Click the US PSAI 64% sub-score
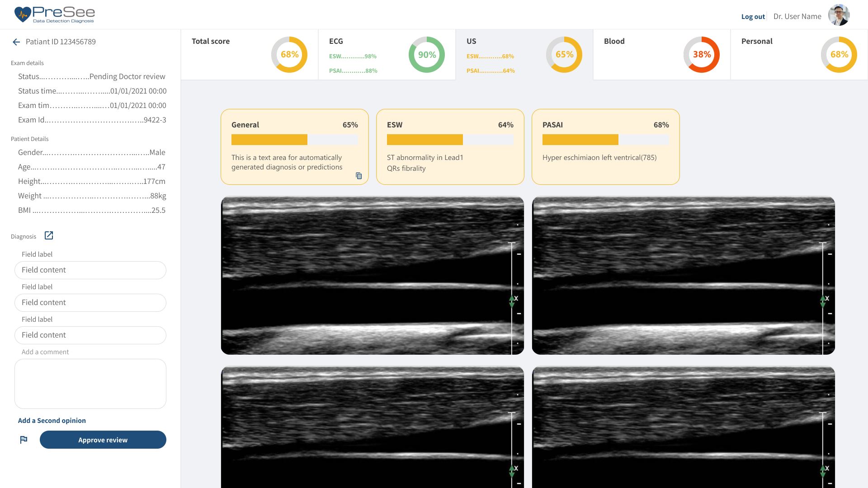The width and height of the screenshot is (868, 488). (x=491, y=71)
